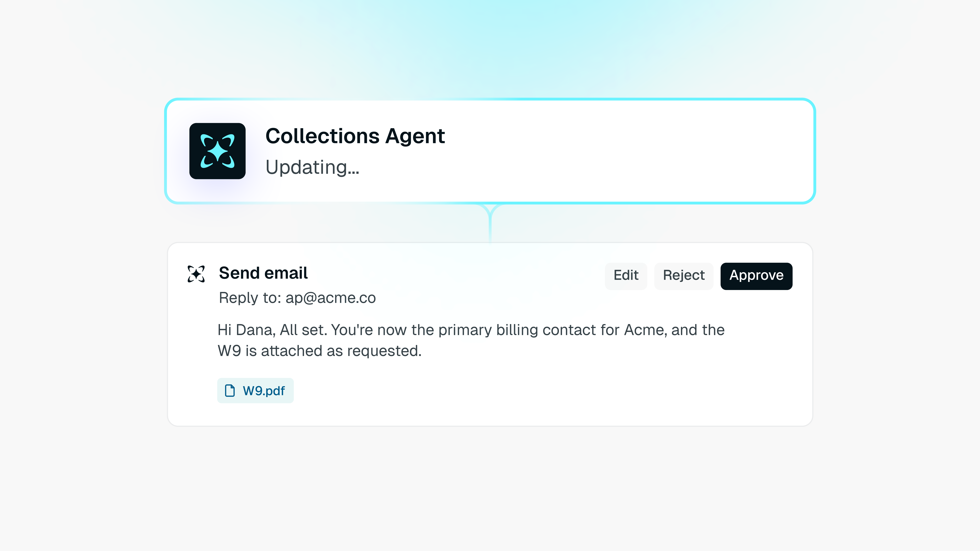Click the sparkle icon beside Send email

coord(196,274)
